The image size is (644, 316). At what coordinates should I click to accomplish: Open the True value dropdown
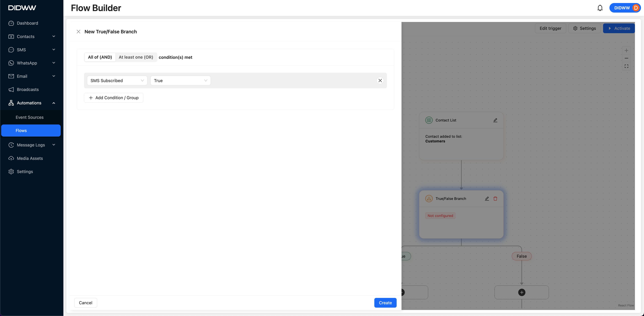(180, 80)
